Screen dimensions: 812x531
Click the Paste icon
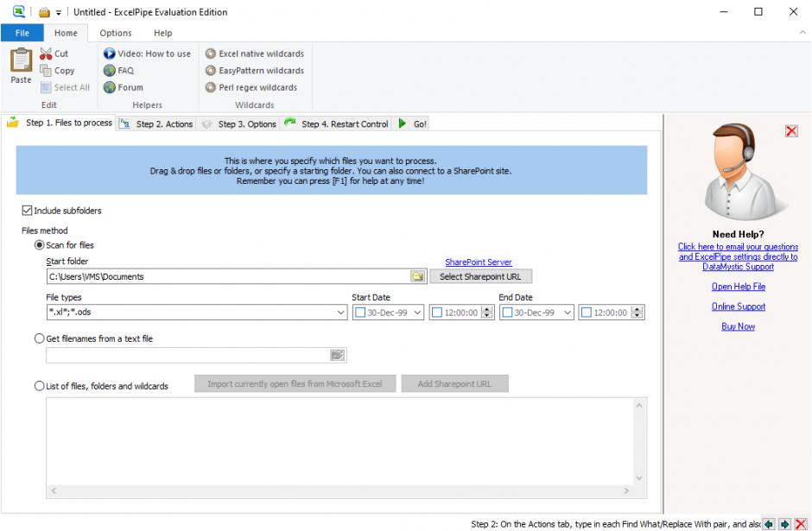point(21,60)
